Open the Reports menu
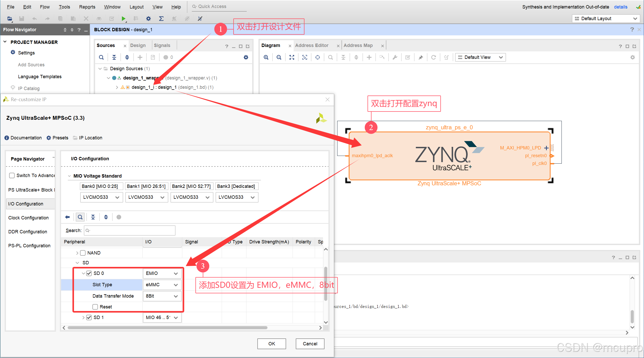 click(x=87, y=7)
